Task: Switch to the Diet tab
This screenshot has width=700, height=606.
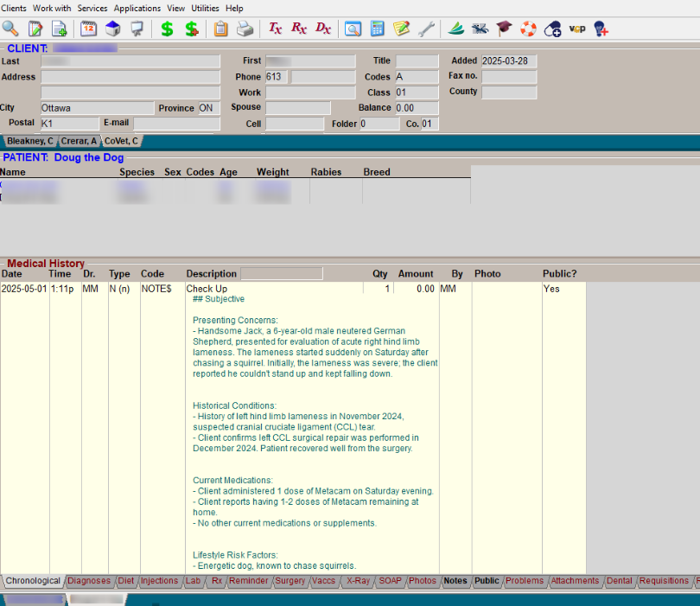Action: pos(125,581)
